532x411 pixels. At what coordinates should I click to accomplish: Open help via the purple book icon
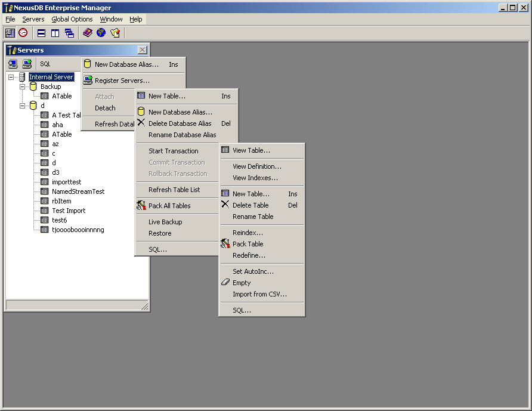(88, 33)
